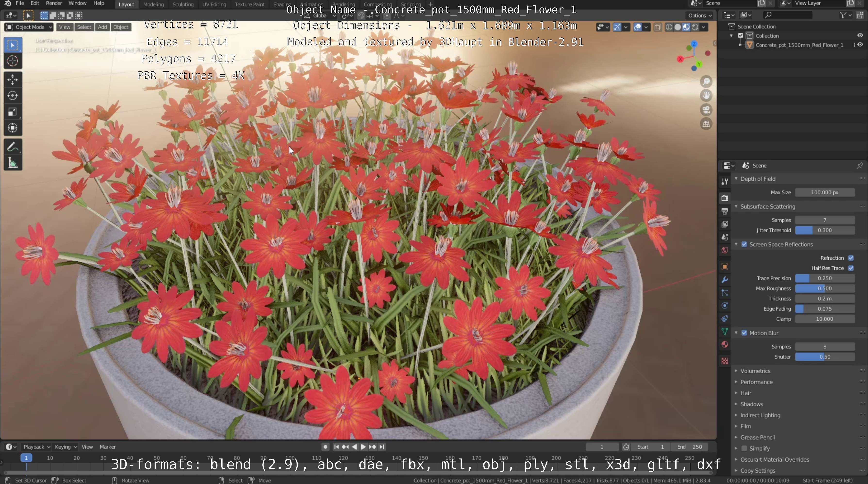Switch to the Texture Paint workspace tab
The width and height of the screenshot is (868, 484).
(250, 4)
